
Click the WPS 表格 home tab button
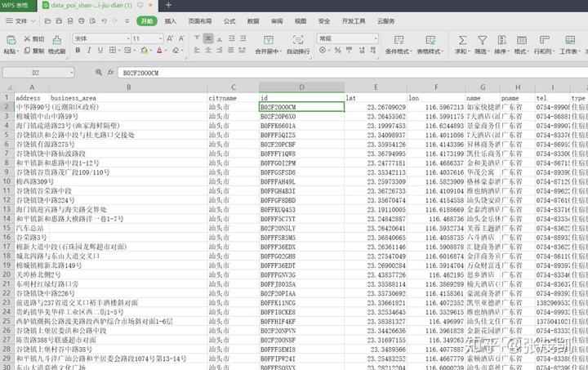[x=18, y=5]
